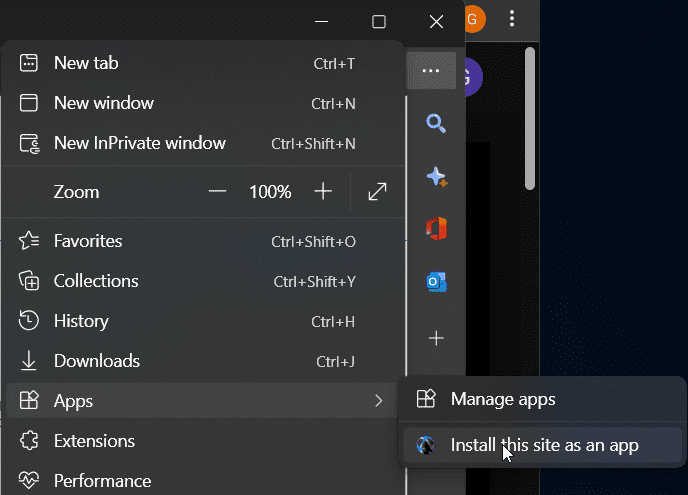Open the Chrome three-dot menu
This screenshot has width=688, height=495.
512,19
